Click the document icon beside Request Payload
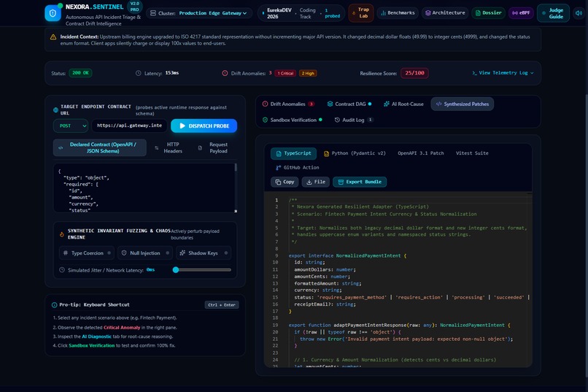The width and height of the screenshot is (588, 392). pyautogui.click(x=200, y=147)
